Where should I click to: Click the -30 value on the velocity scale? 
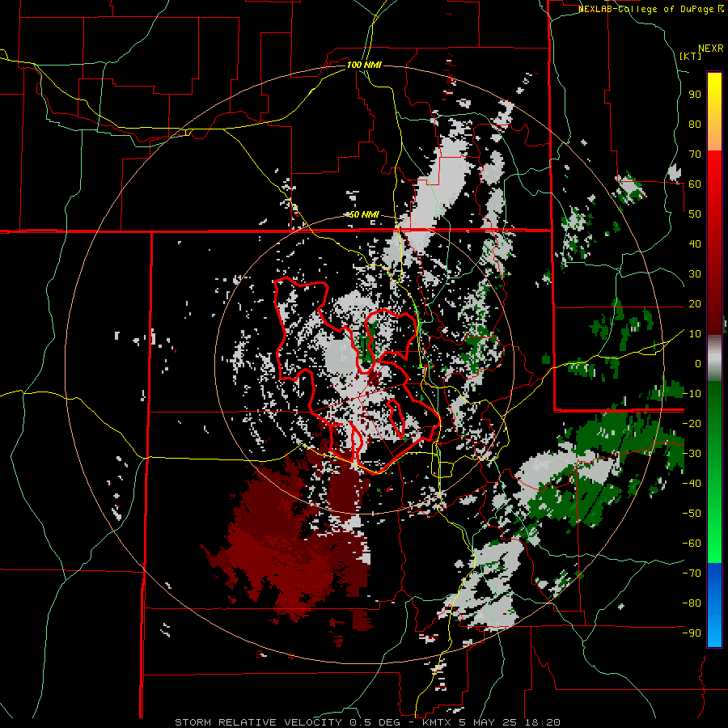(692, 454)
